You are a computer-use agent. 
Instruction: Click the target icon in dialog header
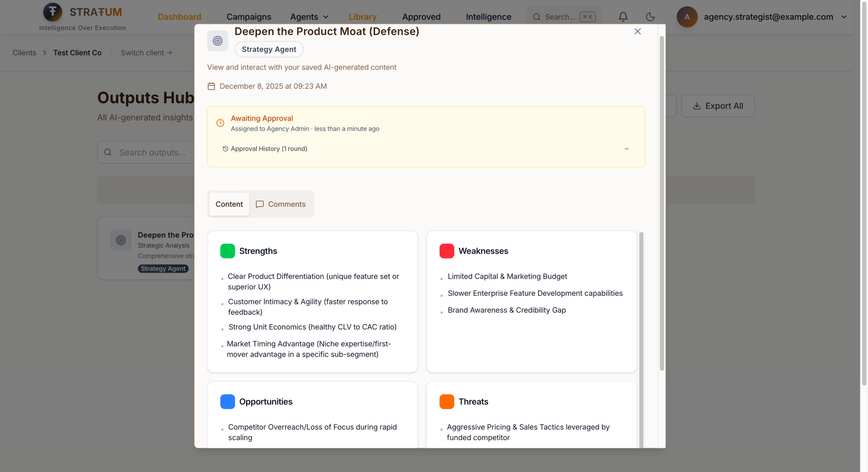coord(217,41)
